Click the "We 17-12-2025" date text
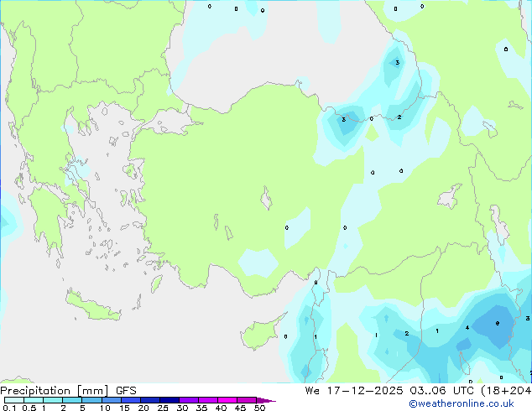The width and height of the screenshot is (532, 411). (354, 391)
